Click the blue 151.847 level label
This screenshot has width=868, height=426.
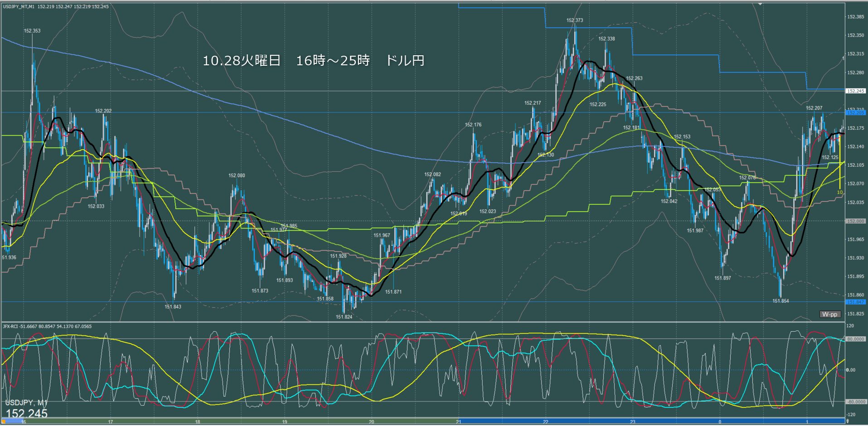coord(855,302)
